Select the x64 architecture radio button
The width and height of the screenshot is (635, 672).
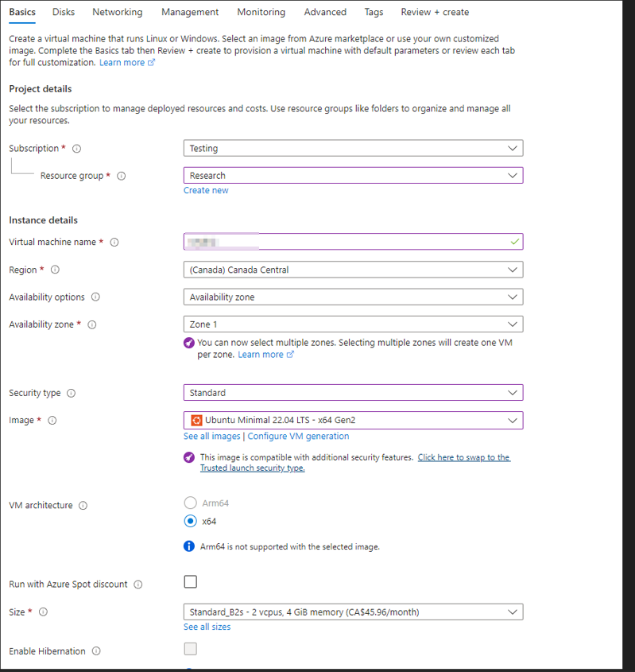point(190,521)
